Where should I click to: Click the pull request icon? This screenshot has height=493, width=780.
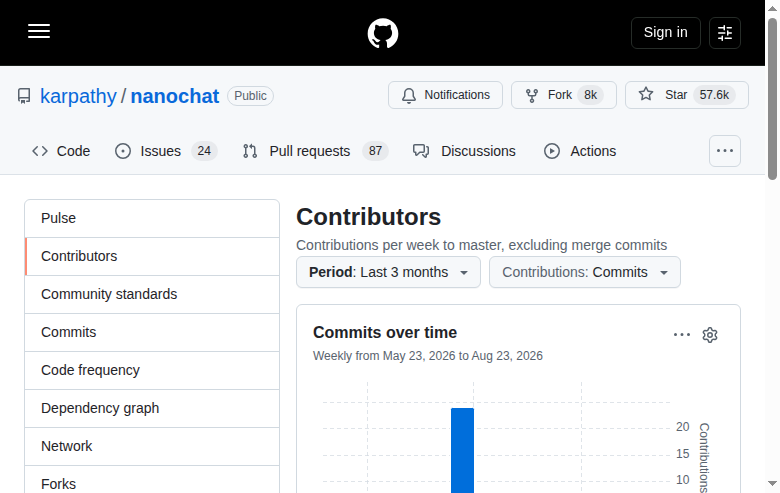coord(250,151)
